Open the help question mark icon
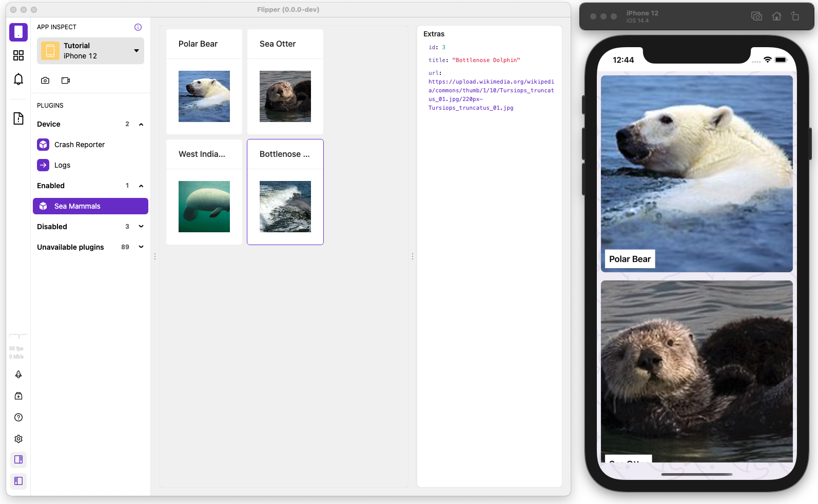The image size is (818, 504). tap(18, 417)
